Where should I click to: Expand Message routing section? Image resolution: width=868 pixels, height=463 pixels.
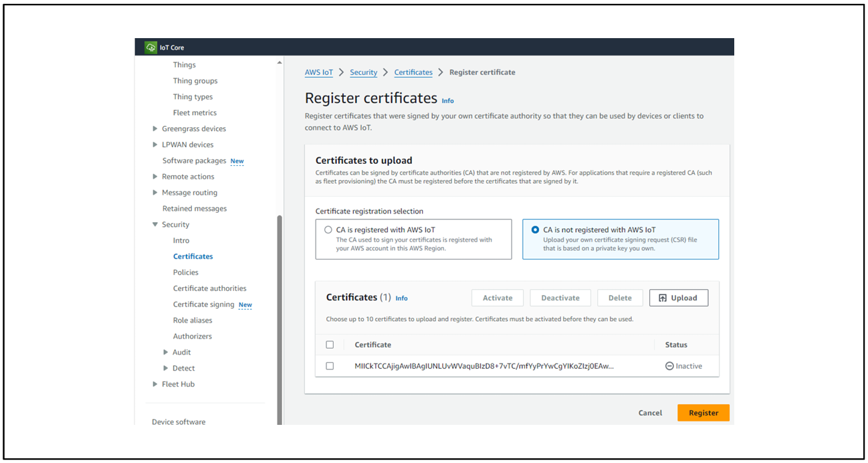tap(155, 193)
